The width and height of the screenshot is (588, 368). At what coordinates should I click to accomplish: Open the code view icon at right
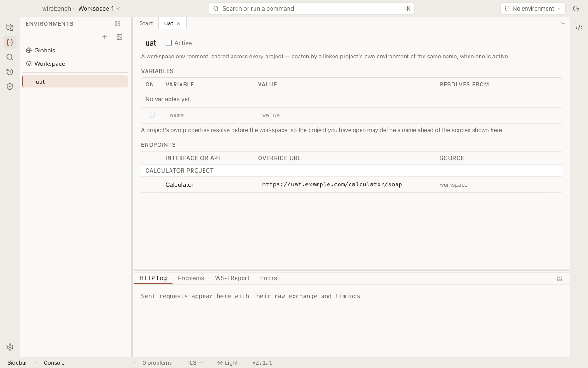pyautogui.click(x=579, y=28)
